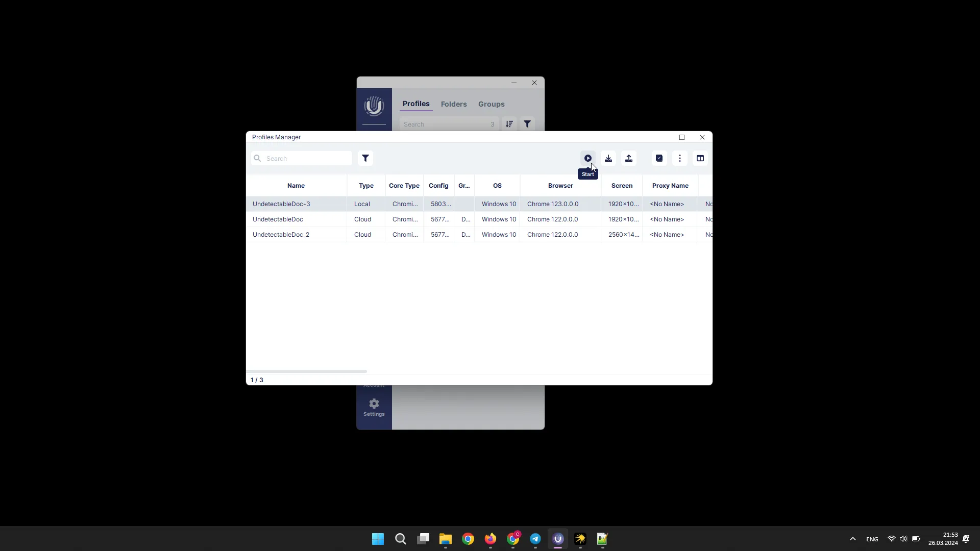
Task: Click the filter icon in main search bar
Action: point(529,124)
